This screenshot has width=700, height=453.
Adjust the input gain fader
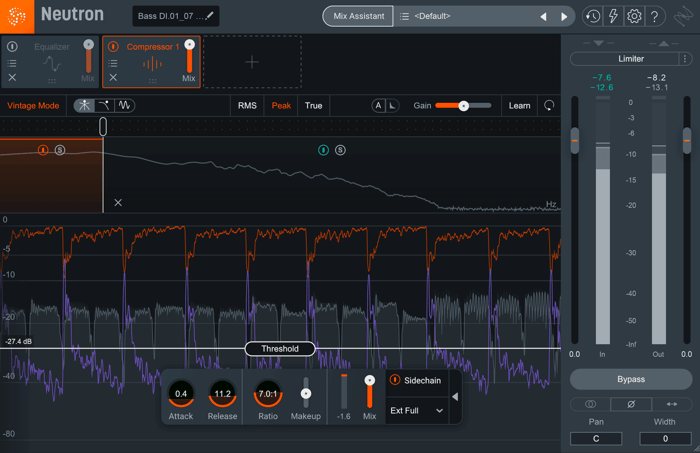[575, 140]
